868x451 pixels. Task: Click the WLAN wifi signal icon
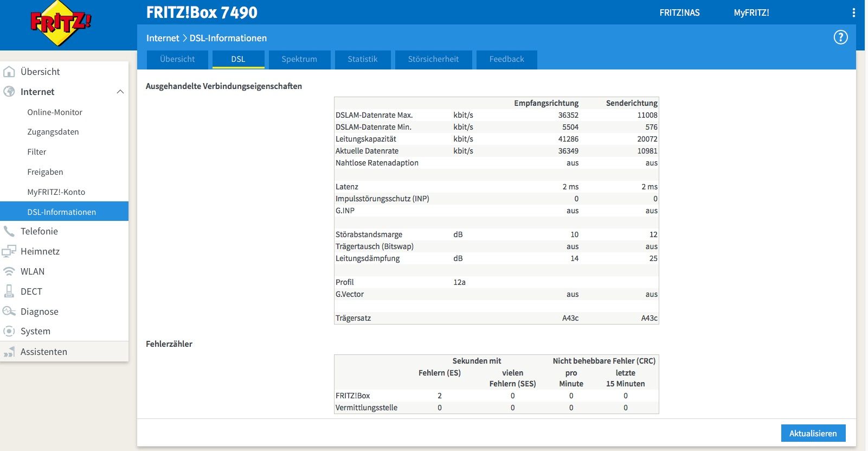pyautogui.click(x=9, y=271)
